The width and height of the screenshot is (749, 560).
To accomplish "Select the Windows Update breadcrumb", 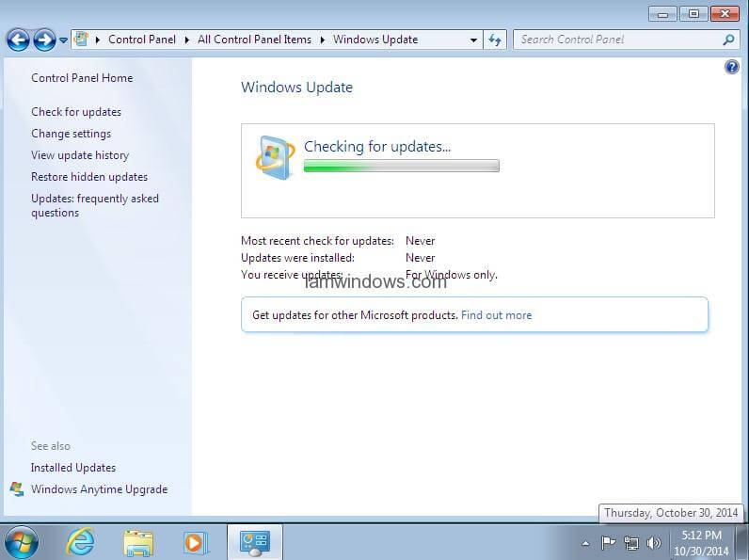I will click(375, 40).
